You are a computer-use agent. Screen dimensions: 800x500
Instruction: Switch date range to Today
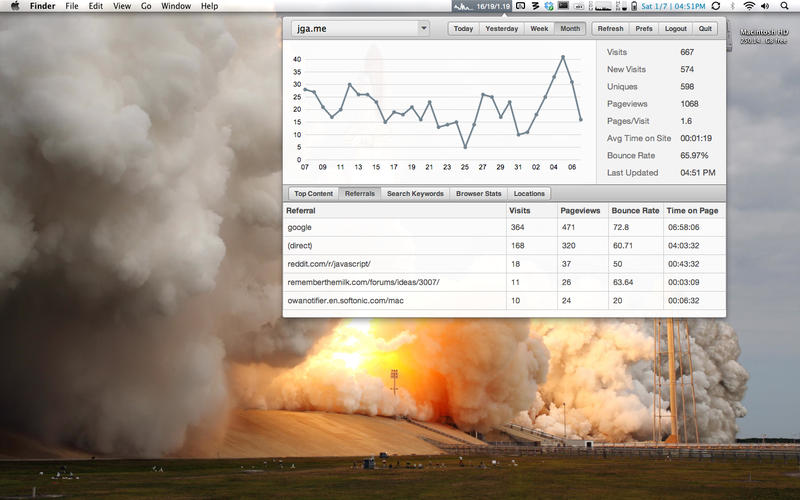click(463, 28)
